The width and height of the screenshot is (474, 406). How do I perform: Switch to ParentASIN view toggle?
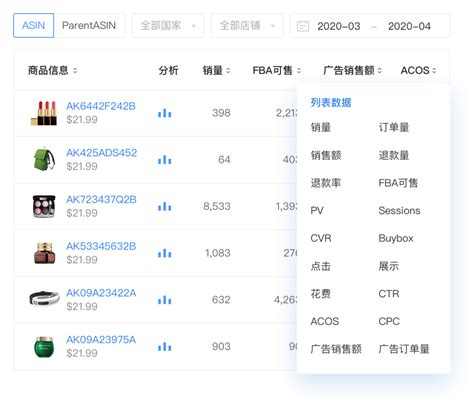(x=89, y=25)
